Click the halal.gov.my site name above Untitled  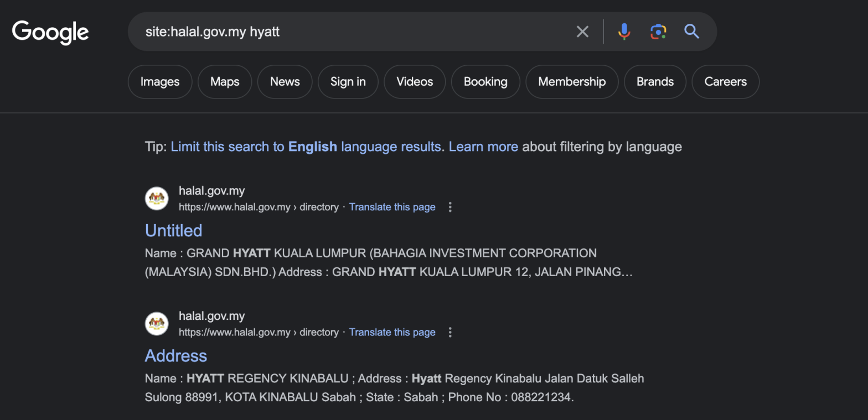(x=211, y=191)
